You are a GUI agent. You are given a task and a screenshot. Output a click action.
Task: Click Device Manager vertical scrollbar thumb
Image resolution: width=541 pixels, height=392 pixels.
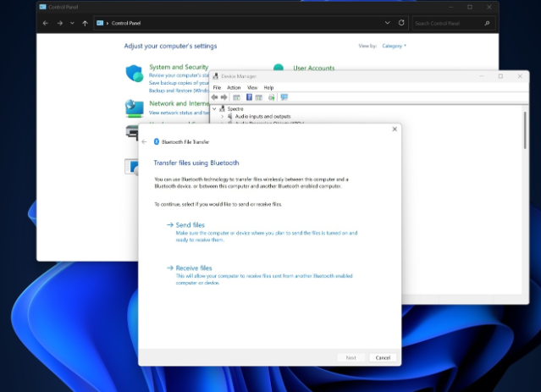click(x=525, y=130)
